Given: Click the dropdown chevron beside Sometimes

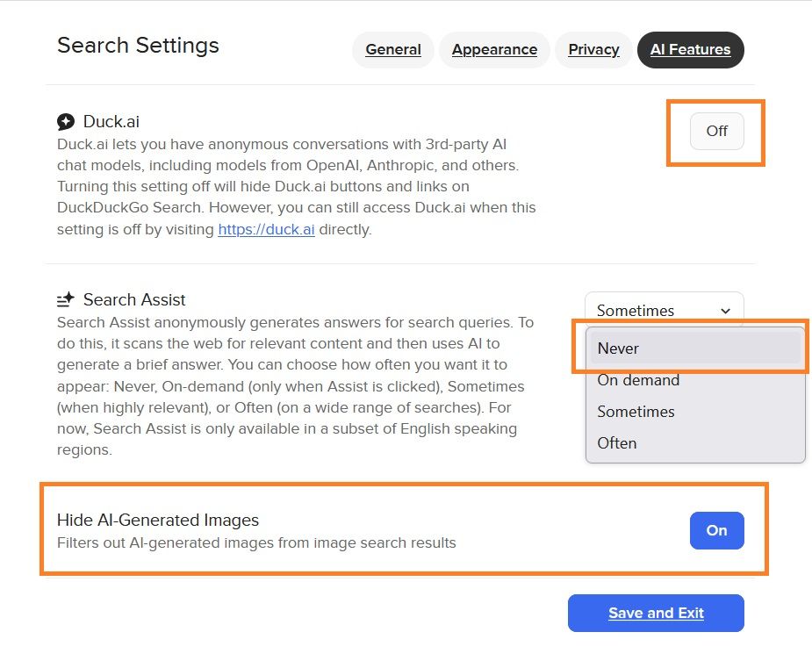Looking at the screenshot, I should point(725,311).
